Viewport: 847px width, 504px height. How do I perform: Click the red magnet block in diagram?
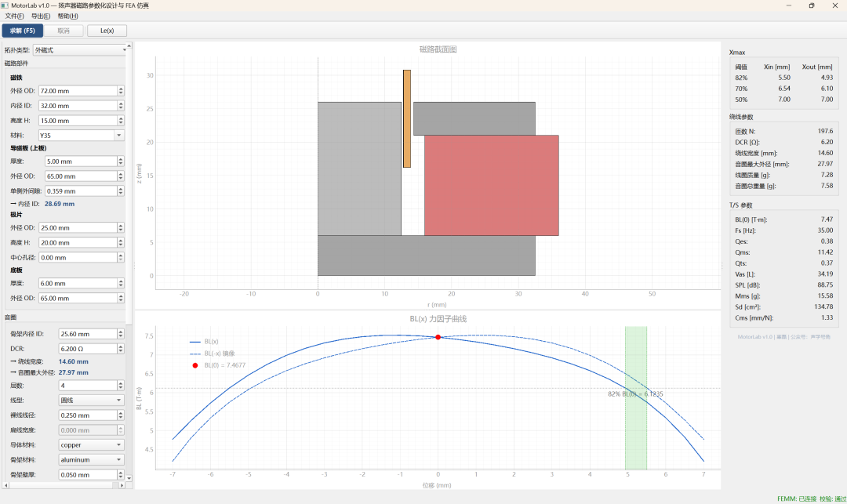pos(491,185)
